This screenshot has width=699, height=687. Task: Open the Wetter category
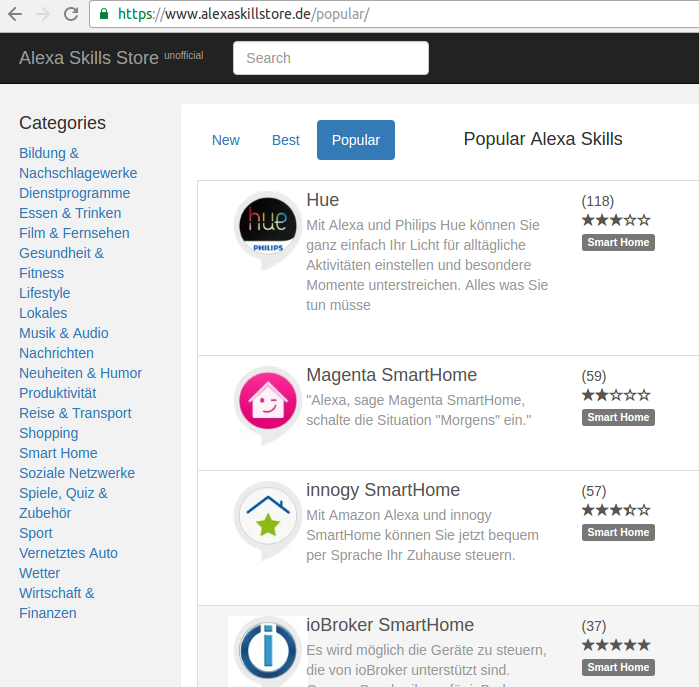(x=39, y=573)
